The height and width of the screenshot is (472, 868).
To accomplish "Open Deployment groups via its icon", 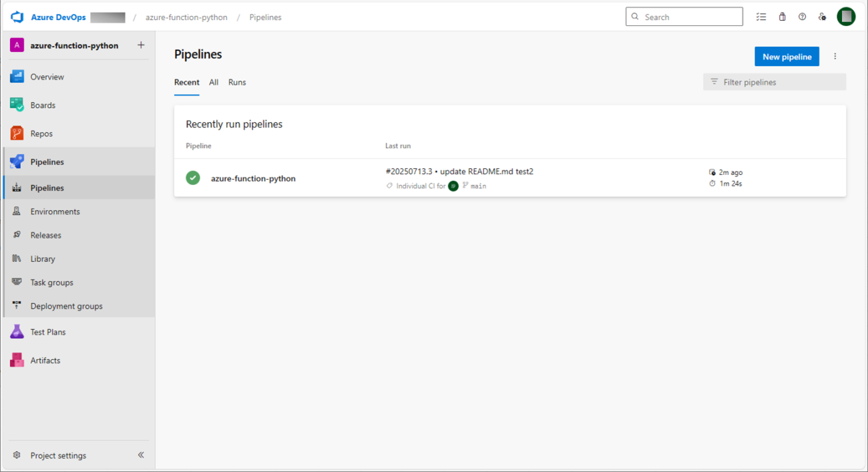I will coord(17,306).
